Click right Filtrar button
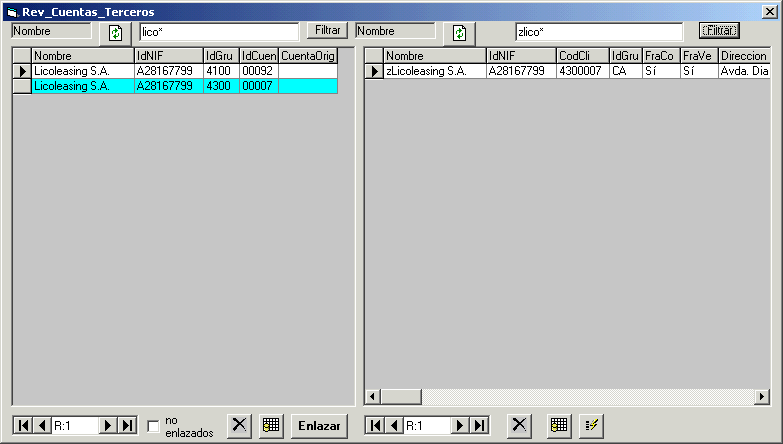783x444 pixels. (x=719, y=31)
